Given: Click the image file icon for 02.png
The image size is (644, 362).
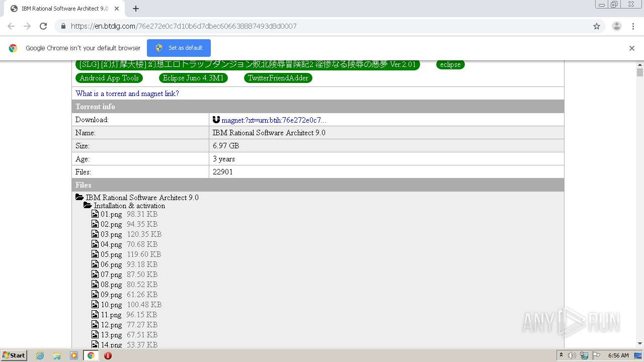Looking at the screenshot, I should tap(95, 224).
